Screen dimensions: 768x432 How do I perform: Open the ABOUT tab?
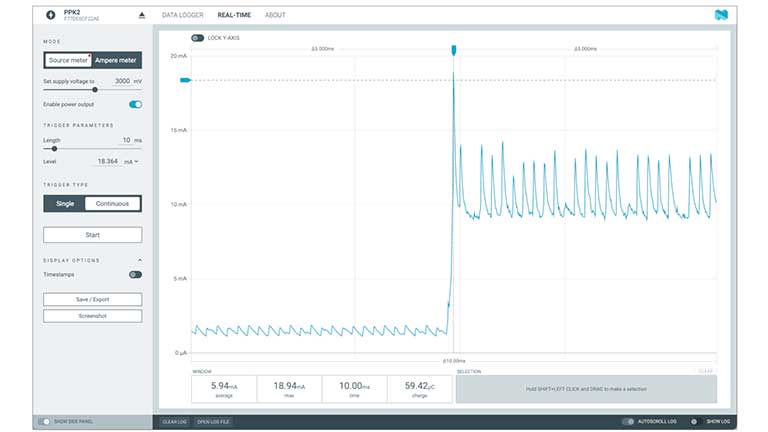click(275, 15)
